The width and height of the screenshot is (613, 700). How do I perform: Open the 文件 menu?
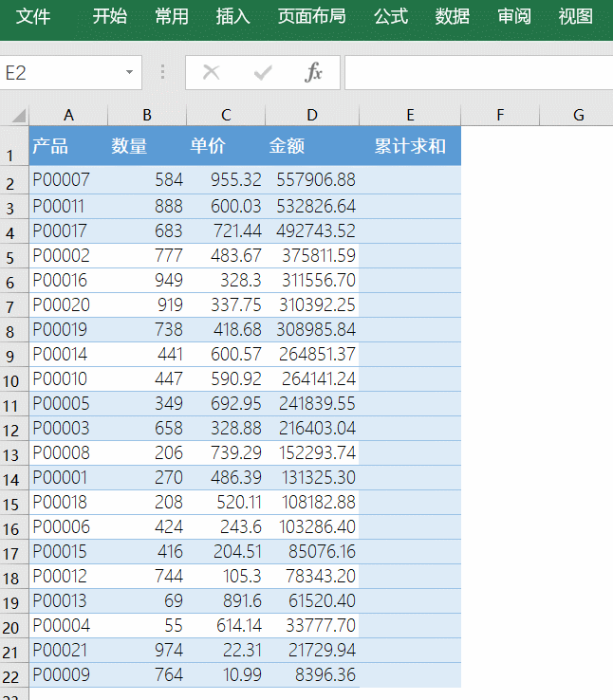coord(33,16)
